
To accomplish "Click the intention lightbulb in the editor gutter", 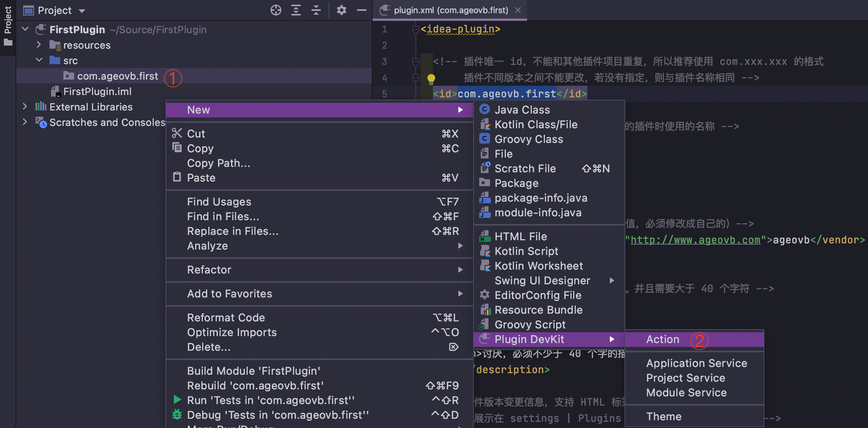I will click(x=431, y=79).
